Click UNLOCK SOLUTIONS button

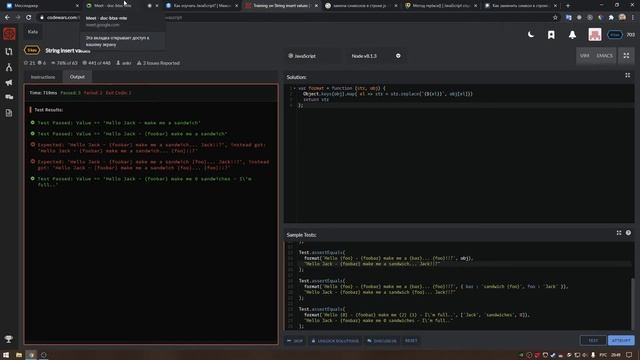pyautogui.click(x=335, y=340)
